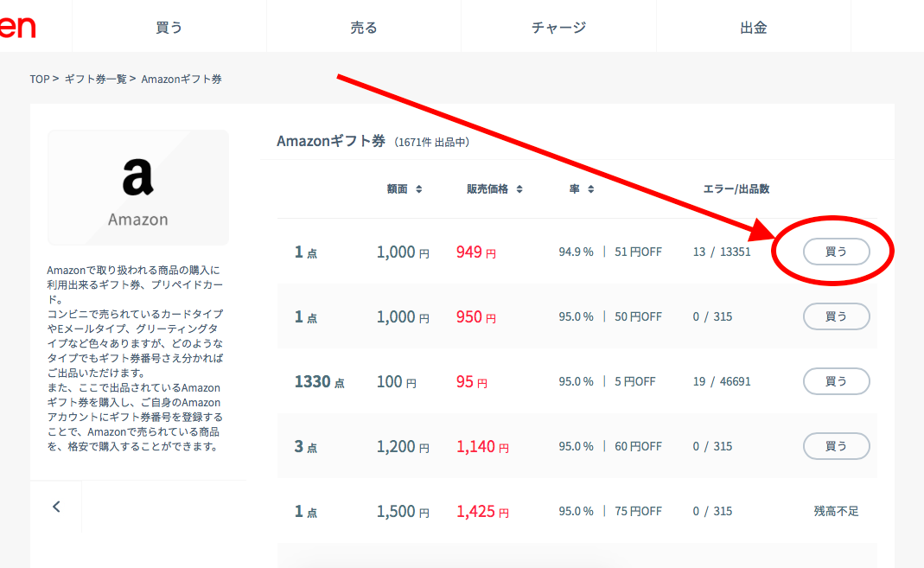Screen dimensions: 924x568
Task: Click the left chevron arrow
Action: (x=56, y=506)
